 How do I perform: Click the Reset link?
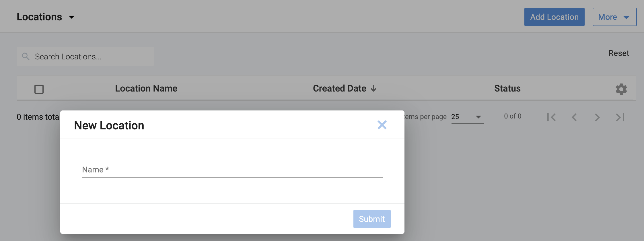[x=619, y=53]
